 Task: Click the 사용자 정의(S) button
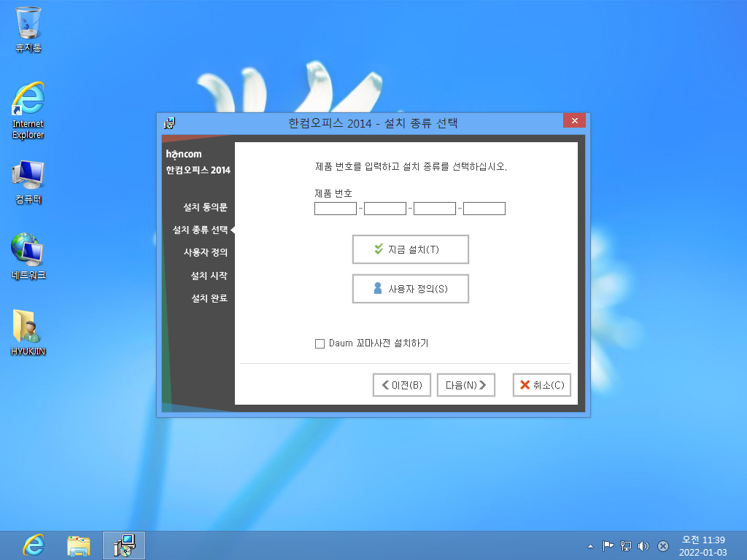[411, 289]
